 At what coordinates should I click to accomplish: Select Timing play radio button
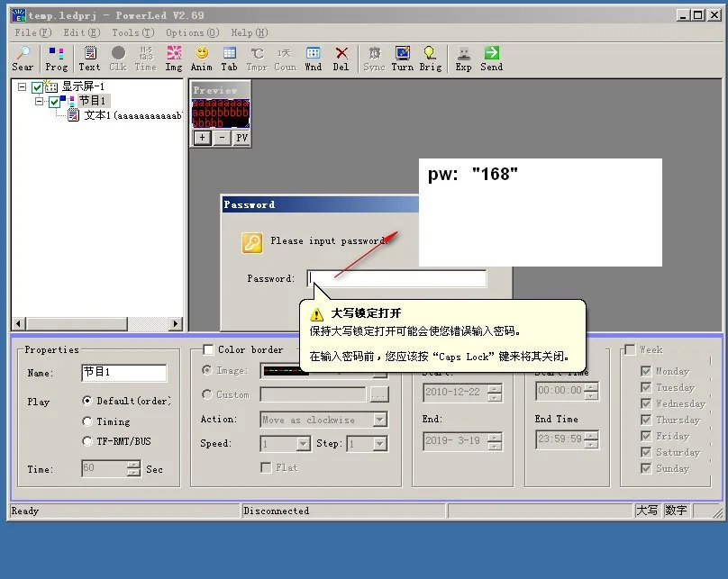86,421
